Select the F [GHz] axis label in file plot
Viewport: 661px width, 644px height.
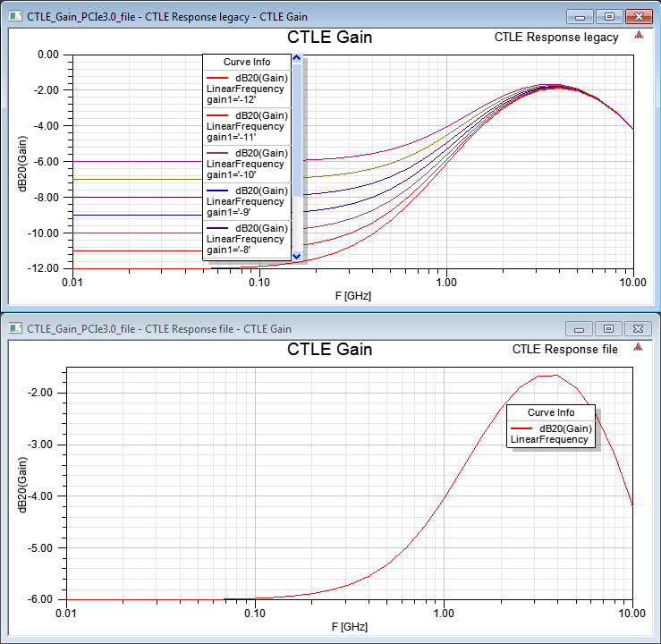point(350,627)
